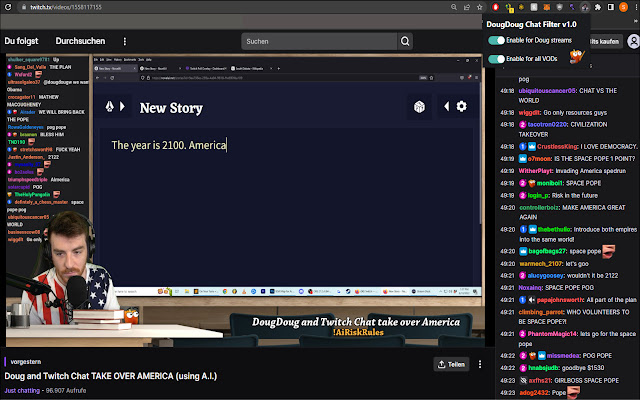Screen dimensions: 640x400
Task: Open chat user adog2432
Action: pos(534,393)
